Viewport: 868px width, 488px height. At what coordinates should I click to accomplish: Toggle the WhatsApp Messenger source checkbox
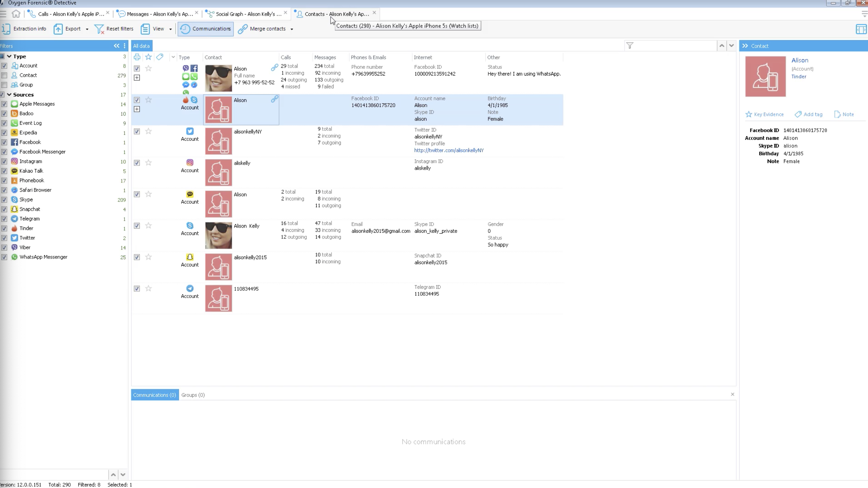[4, 257]
